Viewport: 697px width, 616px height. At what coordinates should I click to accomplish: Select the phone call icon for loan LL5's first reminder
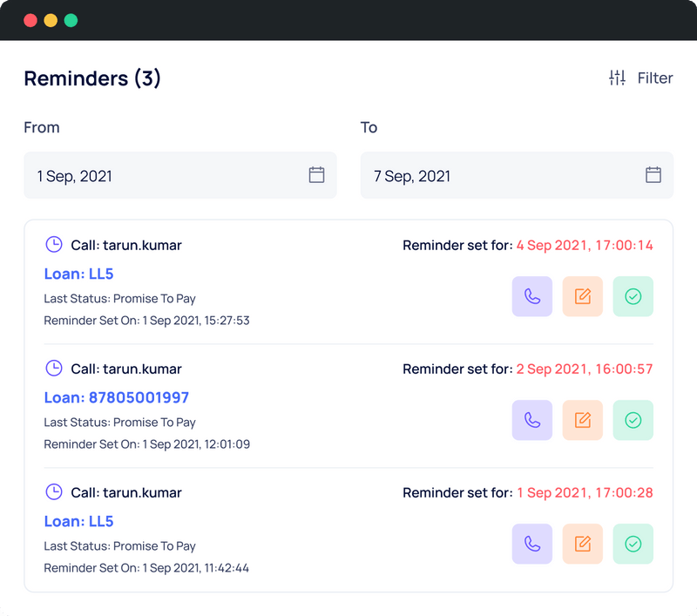531,296
